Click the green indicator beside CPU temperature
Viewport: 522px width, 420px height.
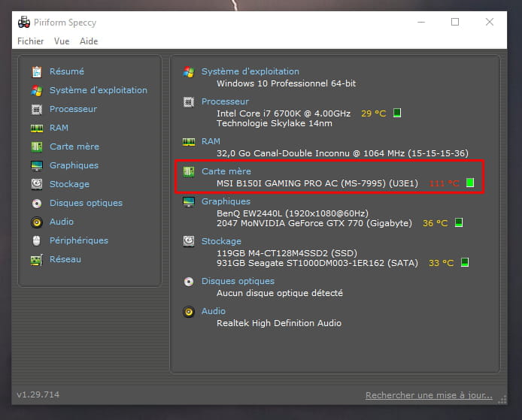(397, 113)
